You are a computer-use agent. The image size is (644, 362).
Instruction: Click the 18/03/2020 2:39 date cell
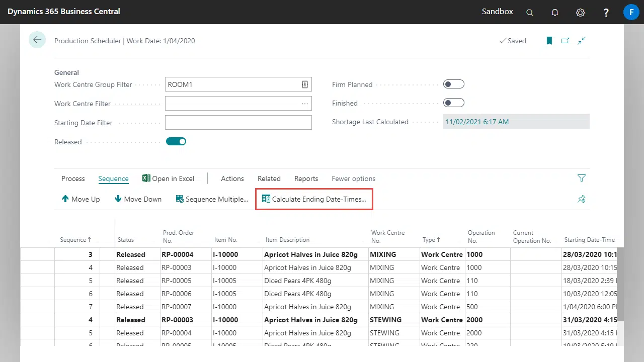(590, 281)
